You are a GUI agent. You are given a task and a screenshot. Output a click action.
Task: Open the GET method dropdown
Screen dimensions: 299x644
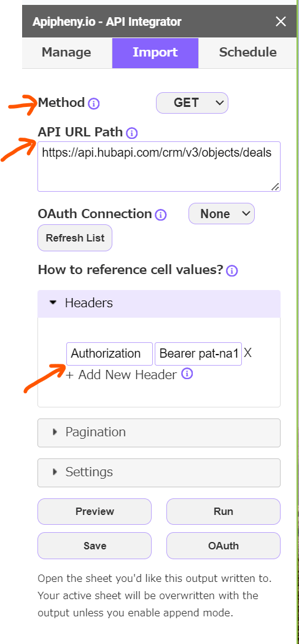point(192,103)
